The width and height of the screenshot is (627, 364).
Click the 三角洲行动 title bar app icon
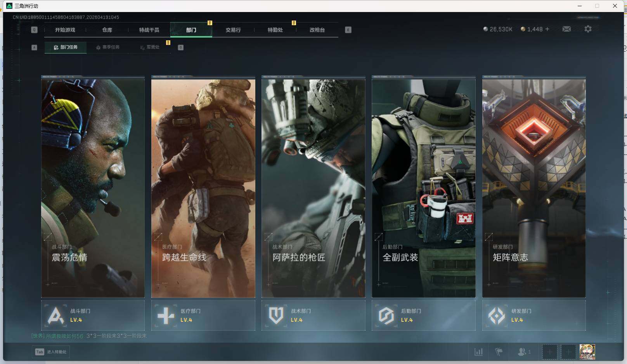pyautogui.click(x=9, y=6)
